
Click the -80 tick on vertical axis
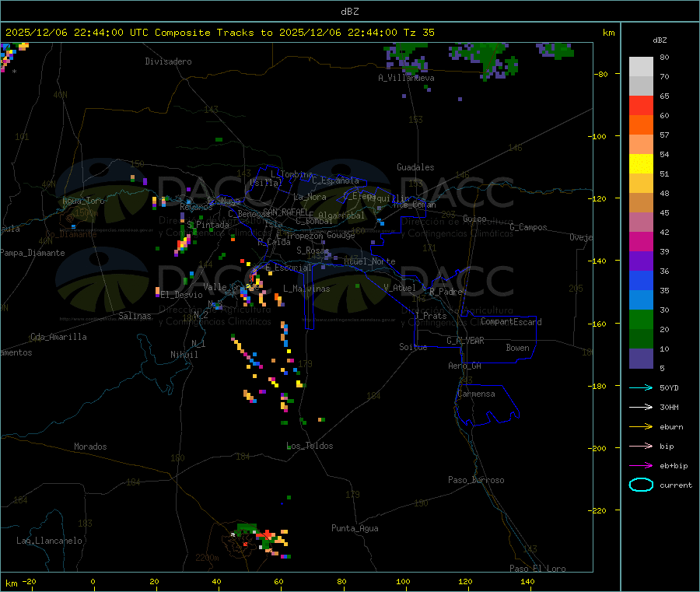tap(601, 74)
